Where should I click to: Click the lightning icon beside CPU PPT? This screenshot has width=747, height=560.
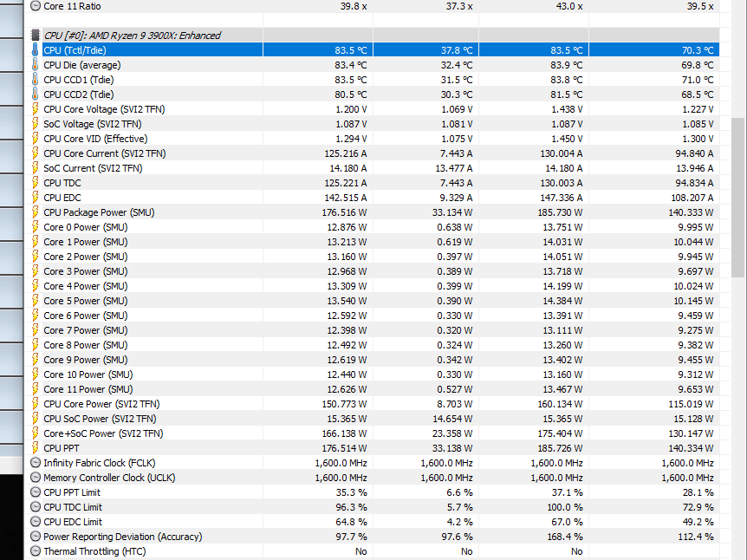pyautogui.click(x=35, y=448)
